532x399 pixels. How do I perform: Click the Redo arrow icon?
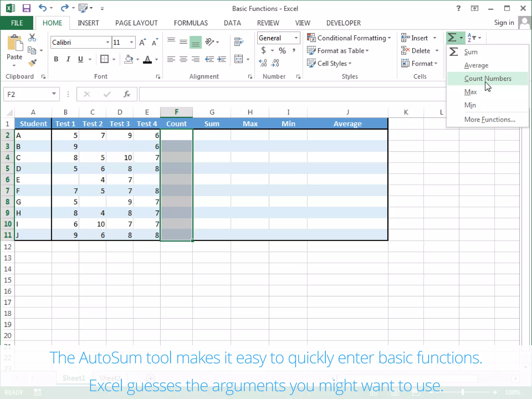[x=64, y=8]
